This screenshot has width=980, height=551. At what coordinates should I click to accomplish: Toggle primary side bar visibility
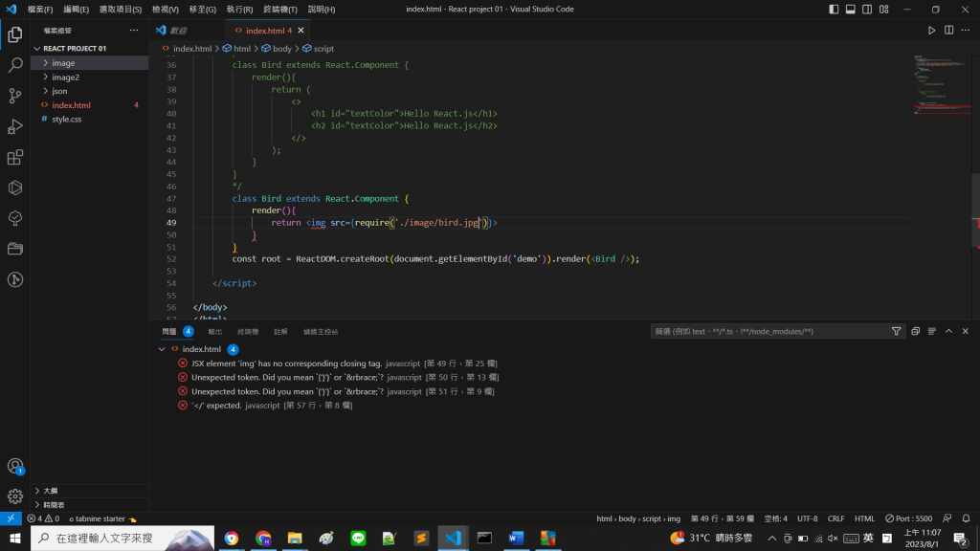coord(834,10)
